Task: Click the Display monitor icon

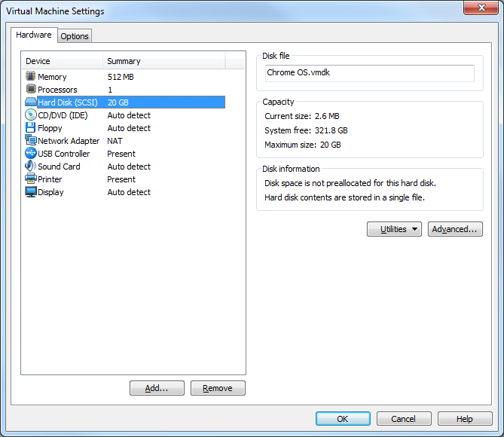Action: pyautogui.click(x=31, y=192)
